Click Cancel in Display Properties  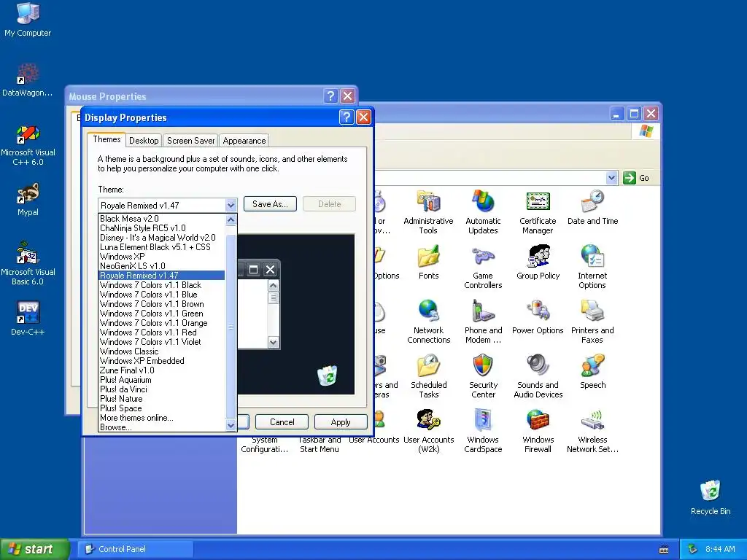[x=282, y=422]
